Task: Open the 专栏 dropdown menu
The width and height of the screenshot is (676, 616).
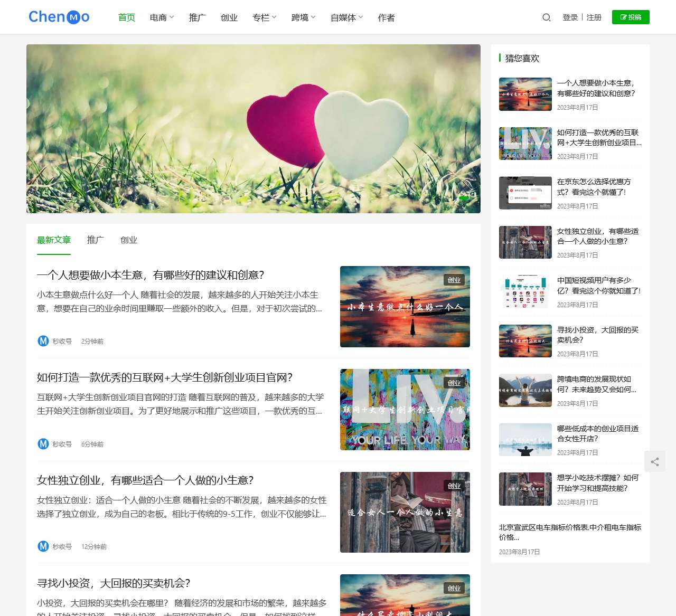Action: (x=264, y=17)
